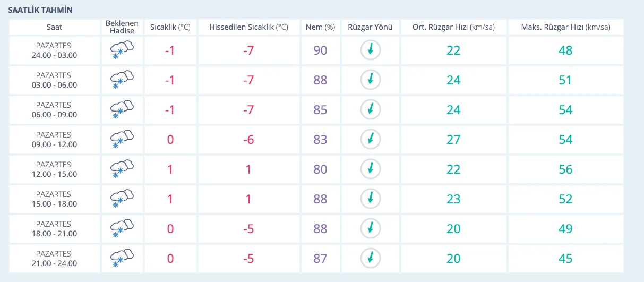Click the snow cloud icon for 03.00 - 06.00

point(122,80)
